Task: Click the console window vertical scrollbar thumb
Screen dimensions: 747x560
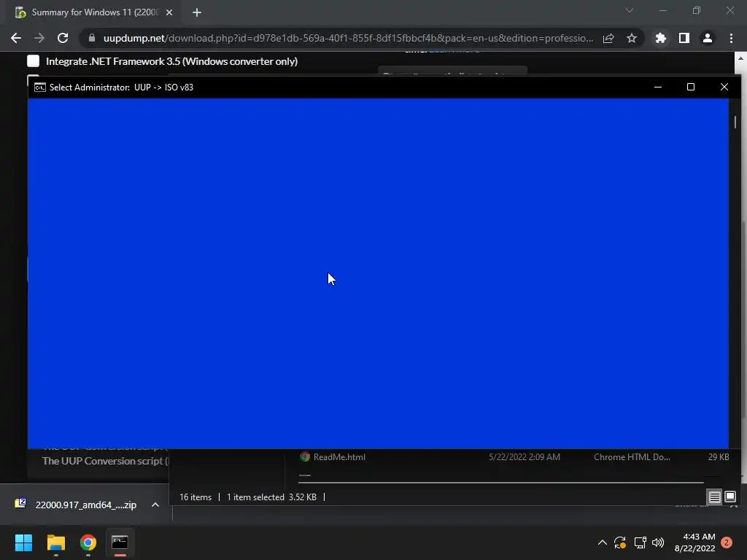Action: point(735,122)
